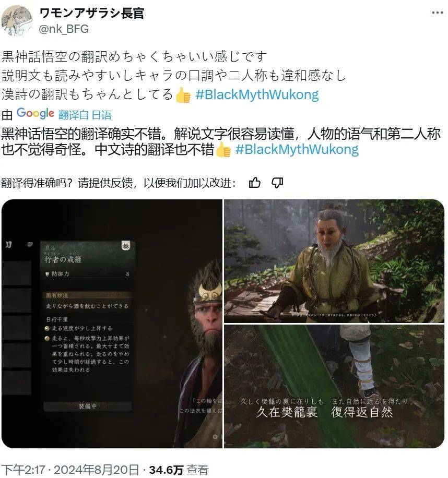
Task: Open the three-dot more options menu
Action: tap(438, 13)
